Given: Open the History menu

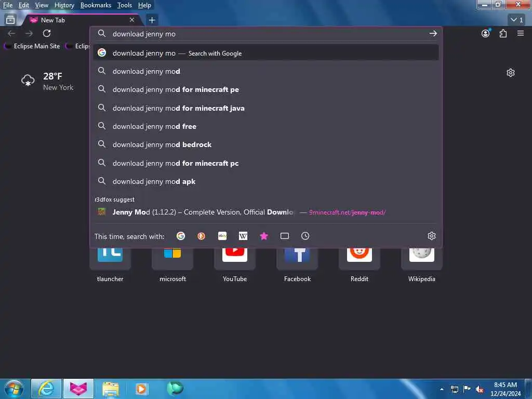Looking at the screenshot, I should (x=64, y=5).
